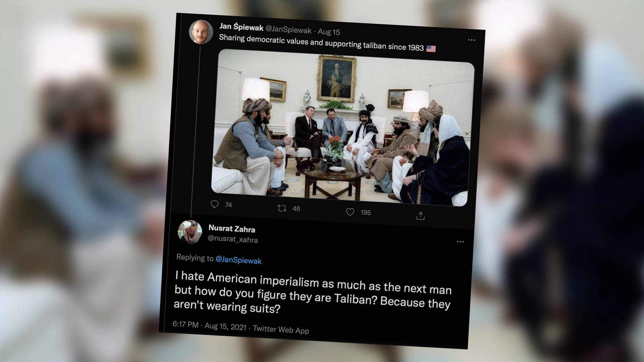Open the Aug 15 tweet date link
The height and width of the screenshot is (362, 644).
329,32
